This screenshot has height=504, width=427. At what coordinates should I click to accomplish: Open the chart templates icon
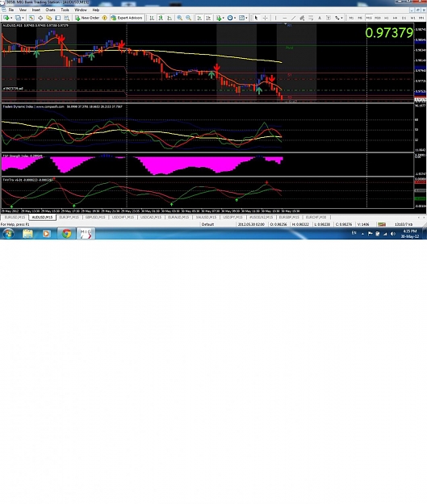[x=241, y=18]
